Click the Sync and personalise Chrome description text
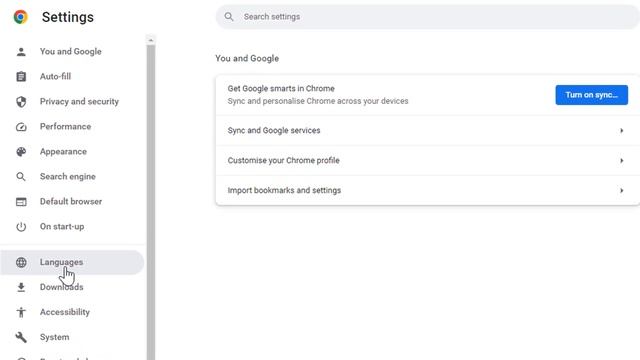The width and height of the screenshot is (640, 360). pyautogui.click(x=318, y=101)
